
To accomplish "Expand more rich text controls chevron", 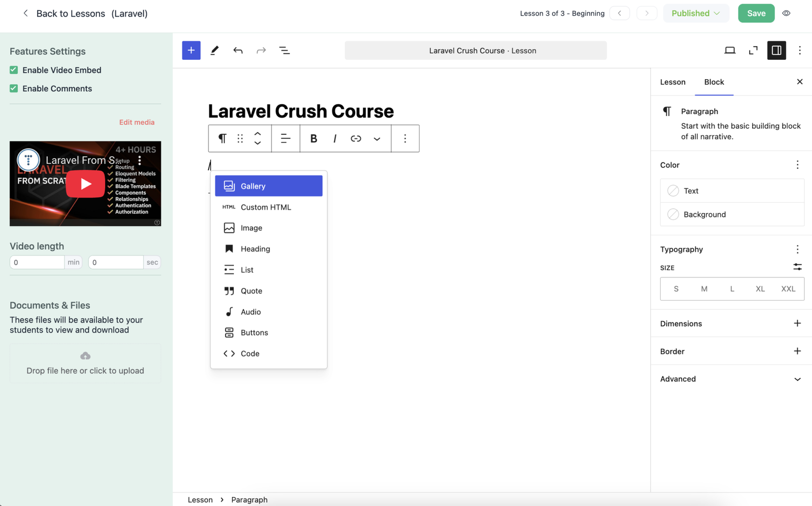I will [x=377, y=138].
